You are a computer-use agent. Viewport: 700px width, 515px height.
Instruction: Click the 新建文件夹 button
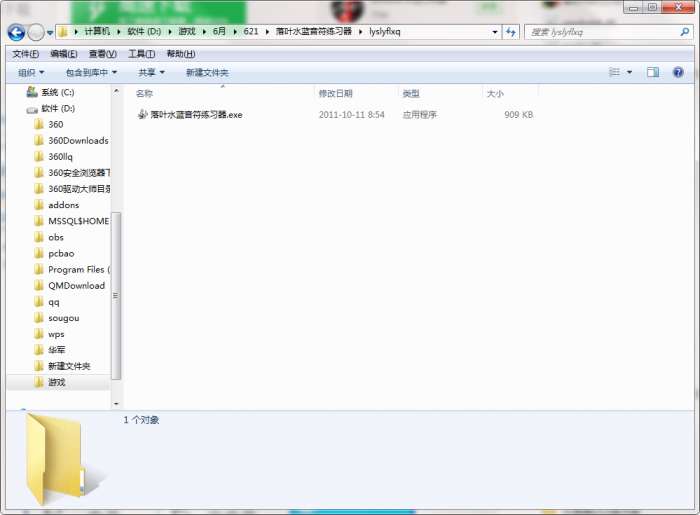[207, 72]
